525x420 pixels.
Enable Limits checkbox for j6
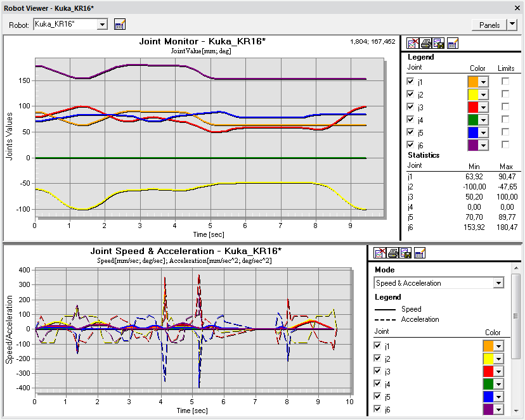point(505,145)
